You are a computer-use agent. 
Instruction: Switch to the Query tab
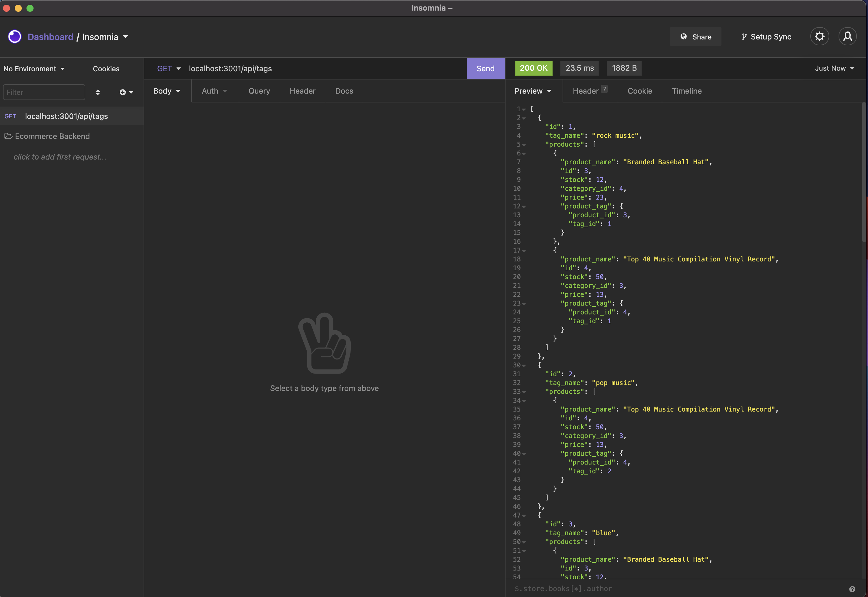259,91
